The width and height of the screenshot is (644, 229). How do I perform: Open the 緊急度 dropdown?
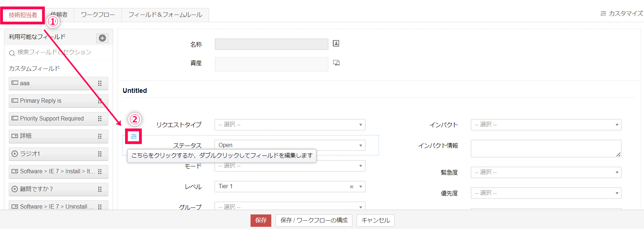546,172
